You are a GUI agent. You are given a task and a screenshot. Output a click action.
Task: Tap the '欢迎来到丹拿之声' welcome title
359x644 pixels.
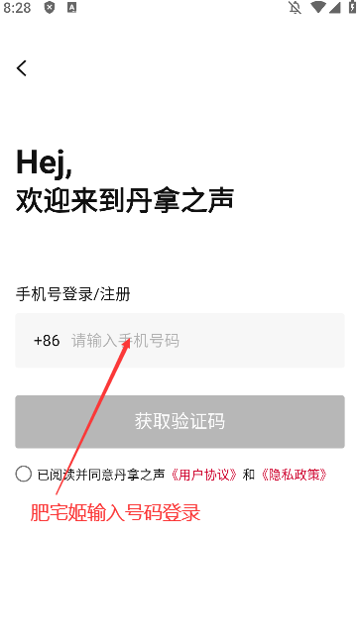(125, 200)
